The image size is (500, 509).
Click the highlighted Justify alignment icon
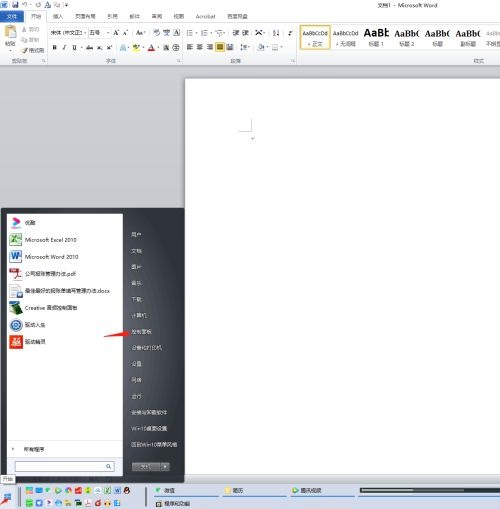[x=220, y=47]
